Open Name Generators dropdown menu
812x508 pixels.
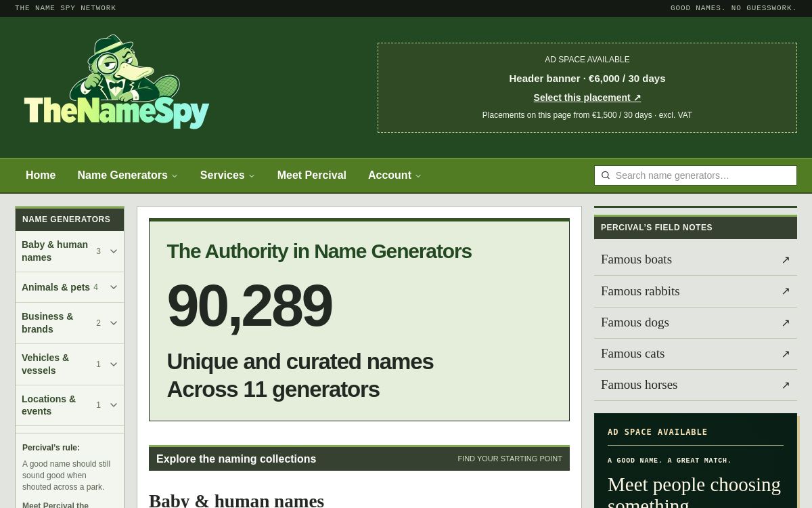pyautogui.click(x=127, y=175)
